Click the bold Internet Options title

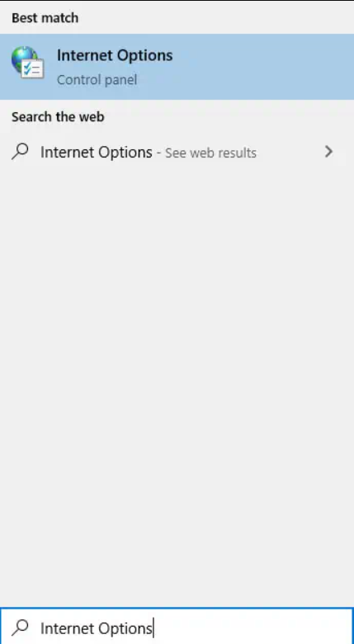(115, 55)
